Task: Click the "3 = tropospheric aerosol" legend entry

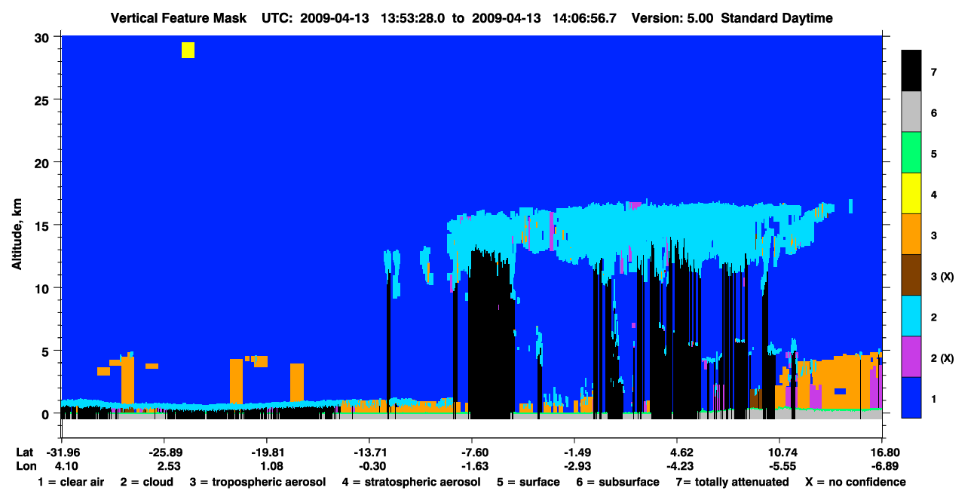Action: [257, 482]
